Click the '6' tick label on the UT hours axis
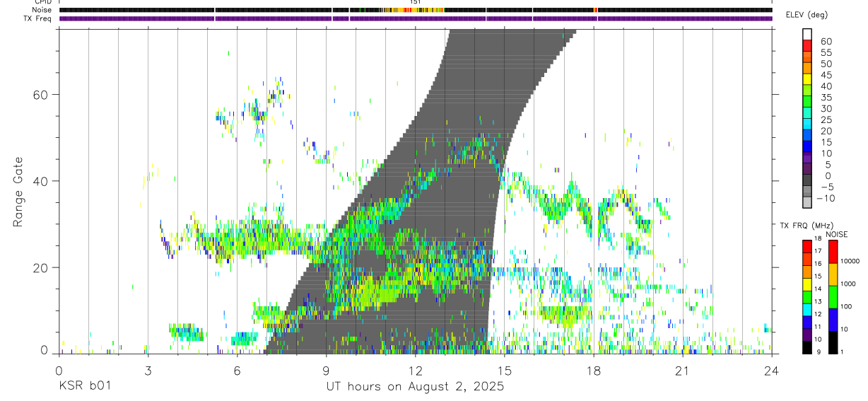Screen dimensions: 868x401 (237, 370)
